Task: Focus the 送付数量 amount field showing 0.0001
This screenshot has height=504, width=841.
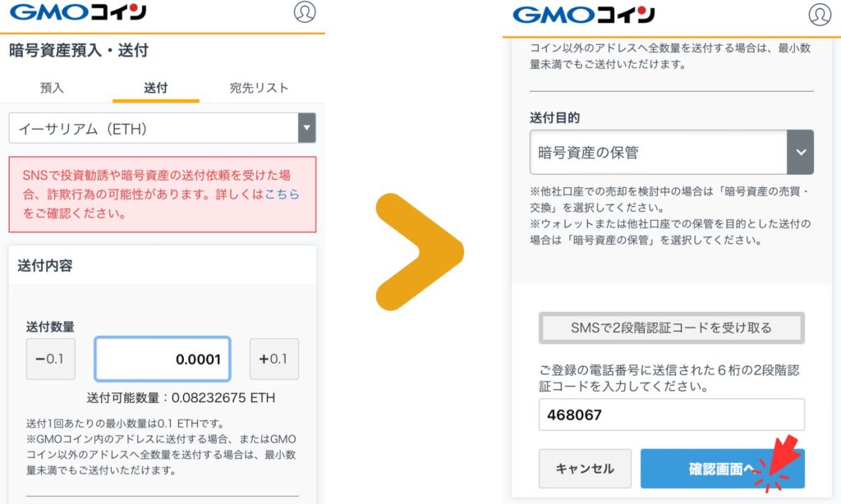Action: pos(163,359)
